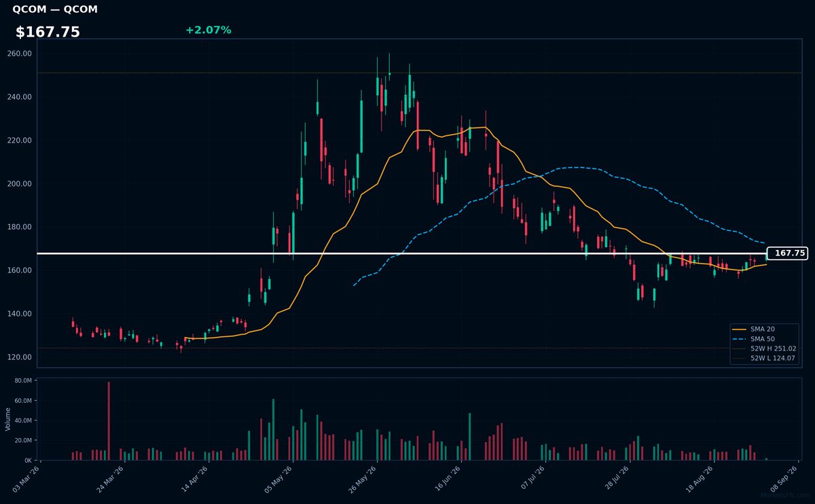Image resolution: width=815 pixels, height=504 pixels.
Task: Click the 0K volume axis label
Action: [28, 460]
